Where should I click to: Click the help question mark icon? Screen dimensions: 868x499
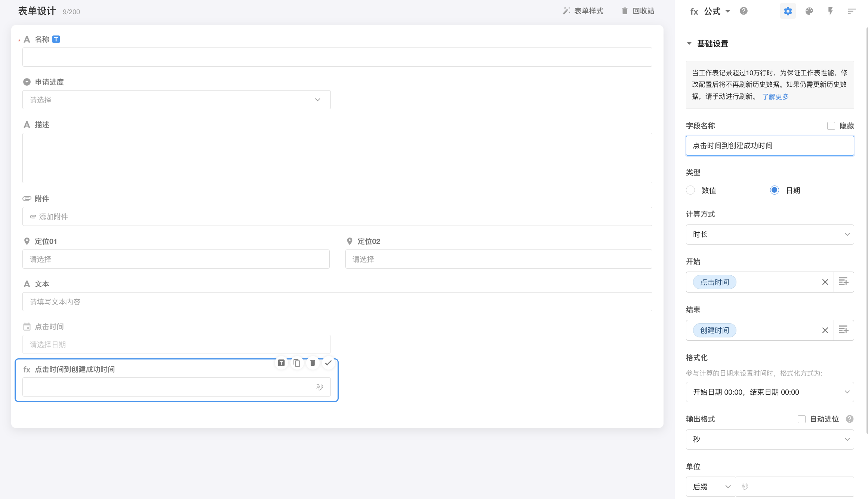coord(744,11)
